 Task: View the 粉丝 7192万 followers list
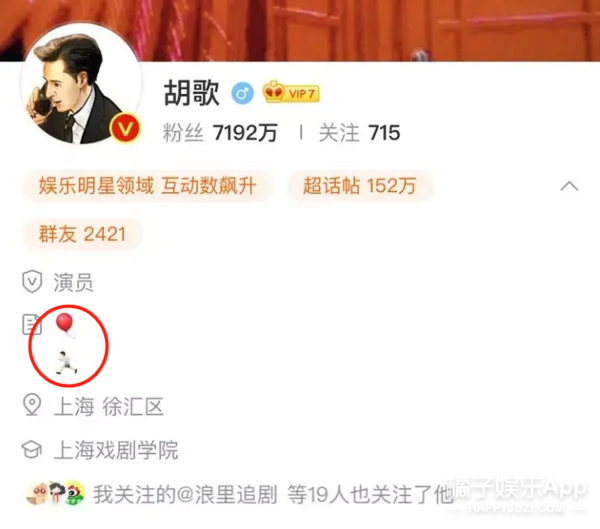pyautogui.click(x=220, y=133)
